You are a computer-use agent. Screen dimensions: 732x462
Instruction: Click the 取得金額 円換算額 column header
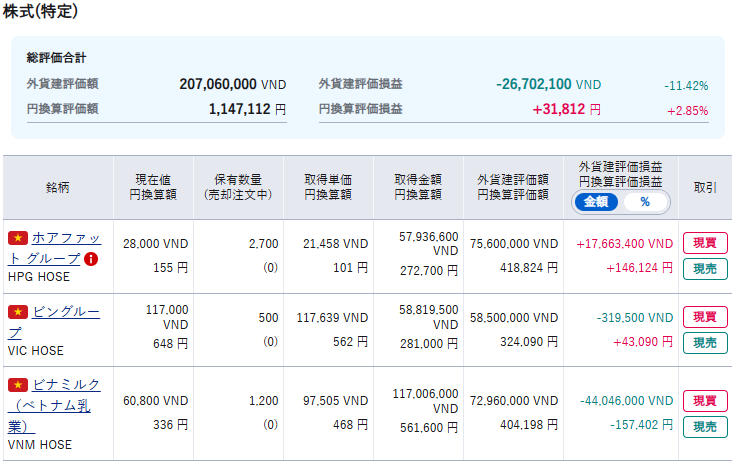point(418,188)
